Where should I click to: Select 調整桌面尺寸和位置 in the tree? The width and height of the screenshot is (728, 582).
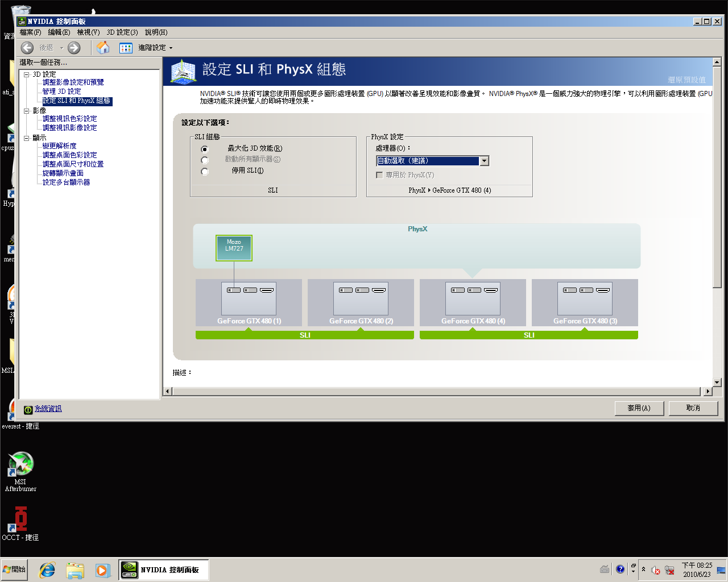click(x=73, y=164)
